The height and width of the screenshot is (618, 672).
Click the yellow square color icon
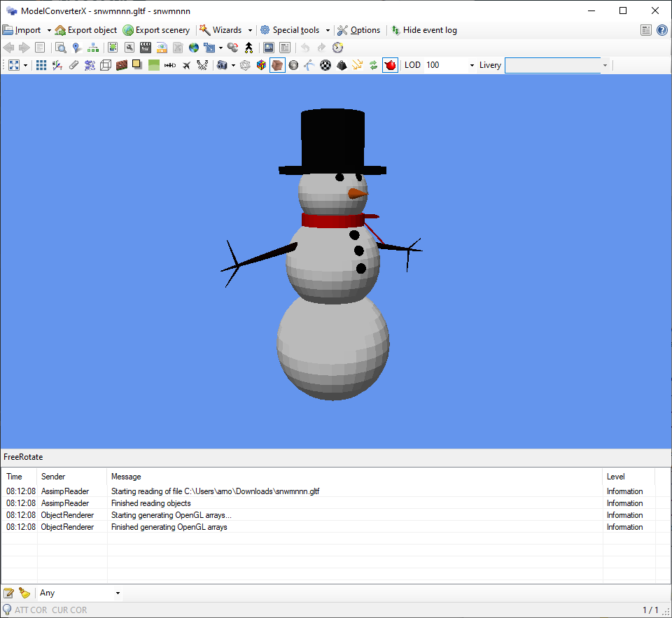[x=137, y=64]
